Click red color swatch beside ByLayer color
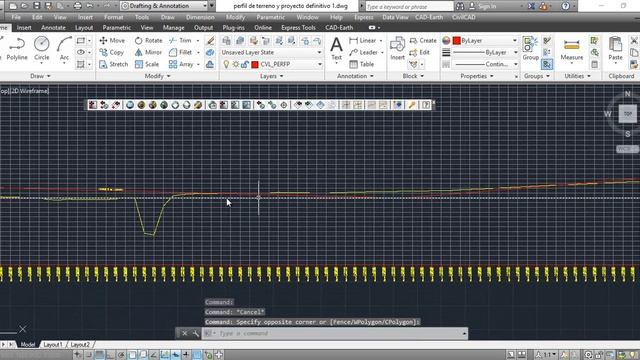The width and height of the screenshot is (640, 360). [x=457, y=40]
